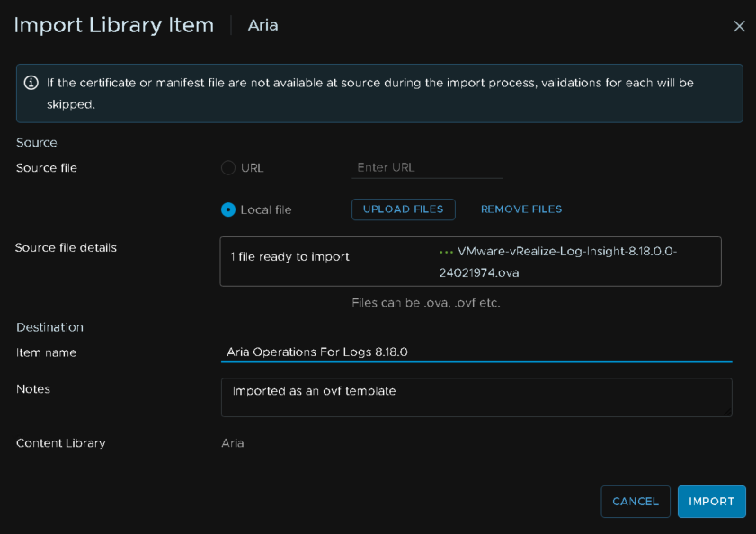
Task: Select the URL source radio button
Action: (228, 168)
